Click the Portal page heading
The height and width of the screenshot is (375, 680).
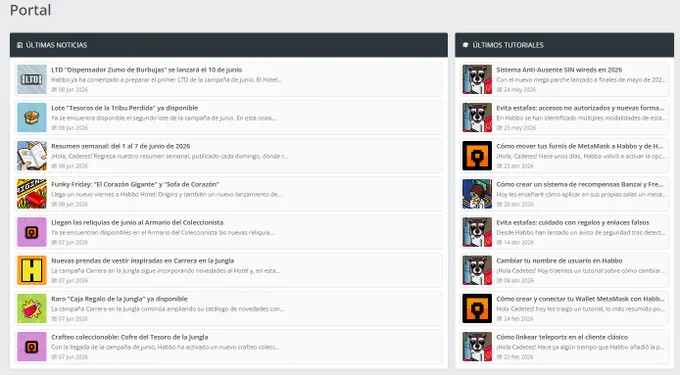pos(30,10)
